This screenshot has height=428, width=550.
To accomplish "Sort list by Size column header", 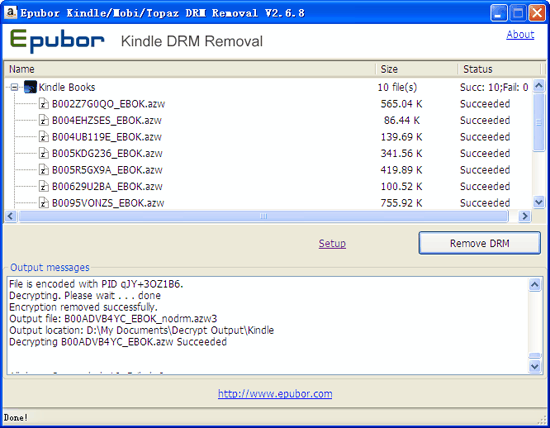I will (x=417, y=69).
